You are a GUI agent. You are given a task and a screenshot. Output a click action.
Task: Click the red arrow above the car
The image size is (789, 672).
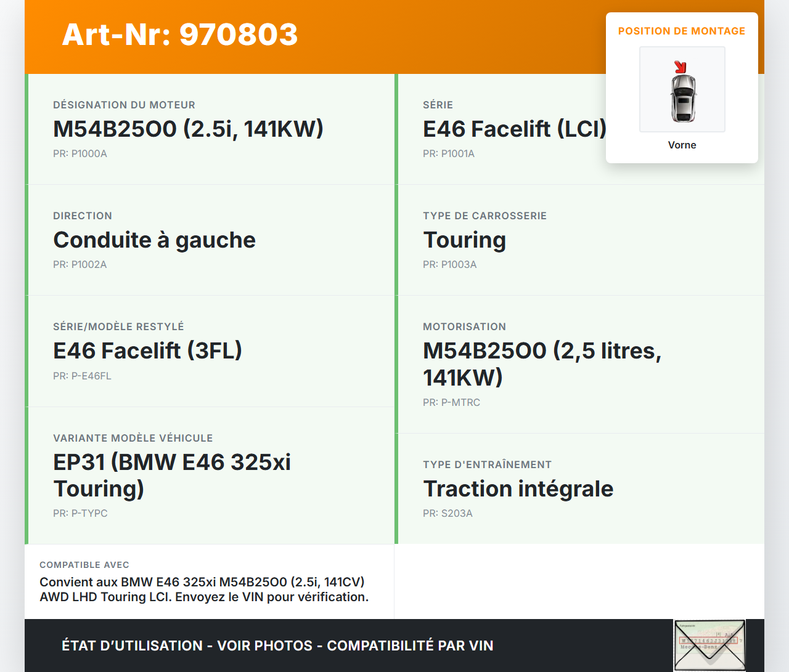680,67
